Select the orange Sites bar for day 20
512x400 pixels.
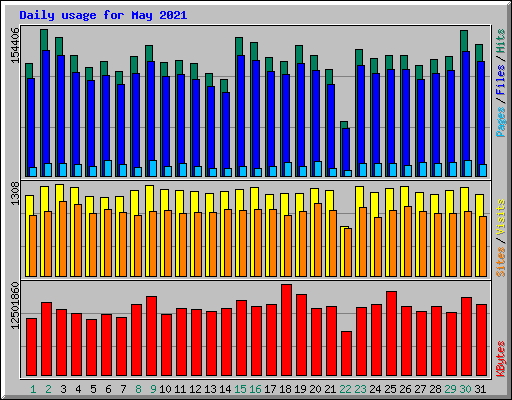click(x=318, y=240)
